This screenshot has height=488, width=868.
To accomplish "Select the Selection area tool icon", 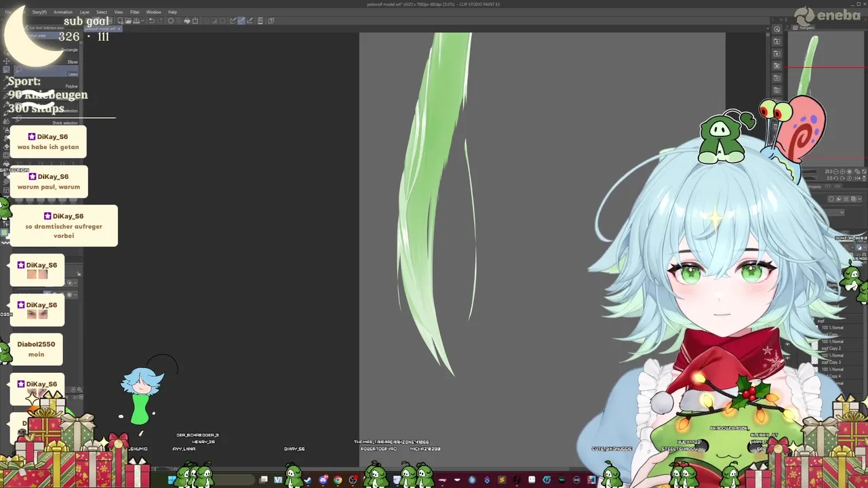I will click(x=6, y=69).
